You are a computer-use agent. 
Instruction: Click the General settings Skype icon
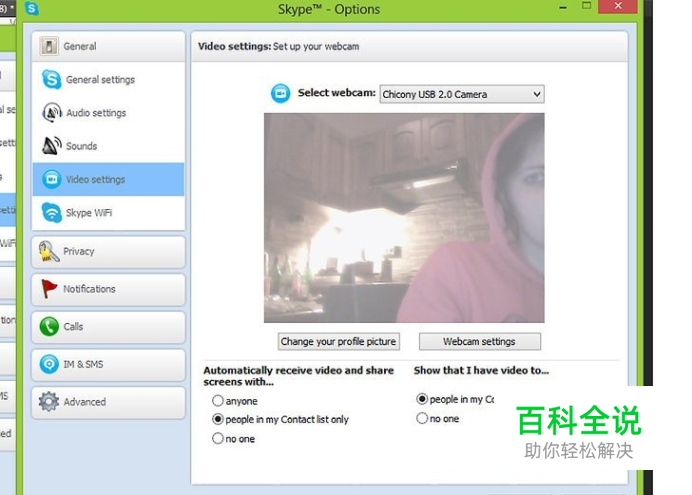(51, 79)
